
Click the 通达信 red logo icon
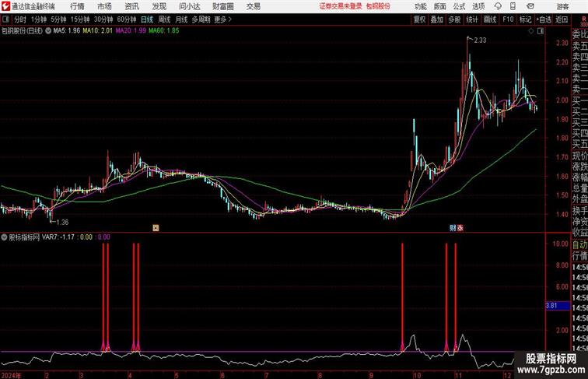[5, 6]
